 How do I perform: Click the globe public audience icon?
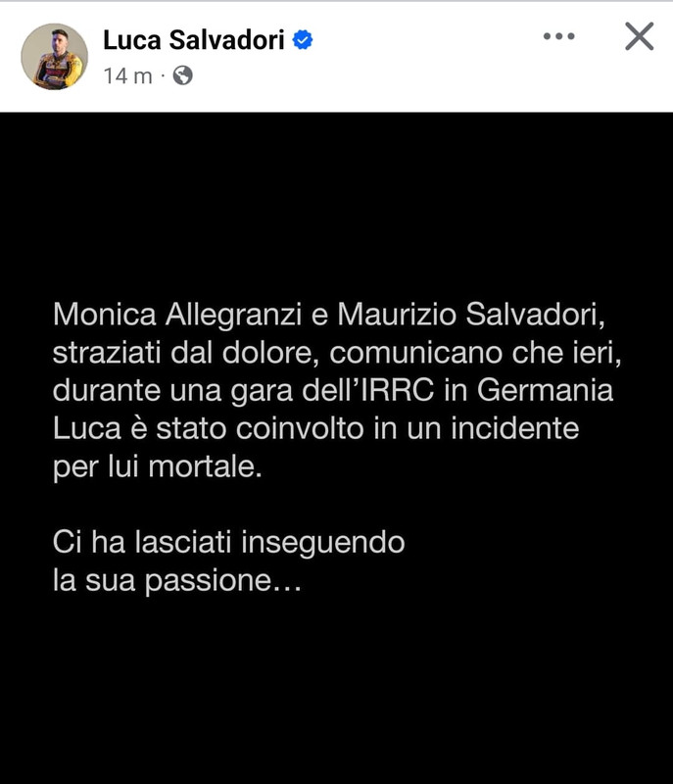click(182, 76)
